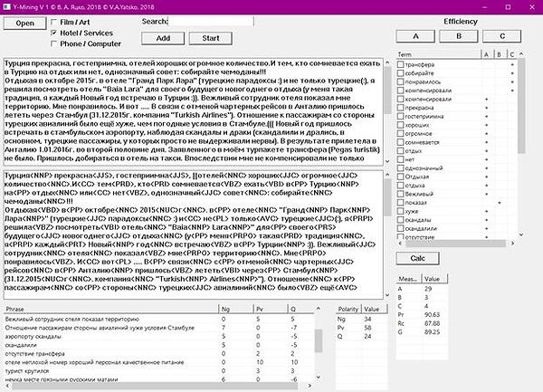Enable the Film / Art checkbox
The height and width of the screenshot is (392, 543).
coord(53,22)
